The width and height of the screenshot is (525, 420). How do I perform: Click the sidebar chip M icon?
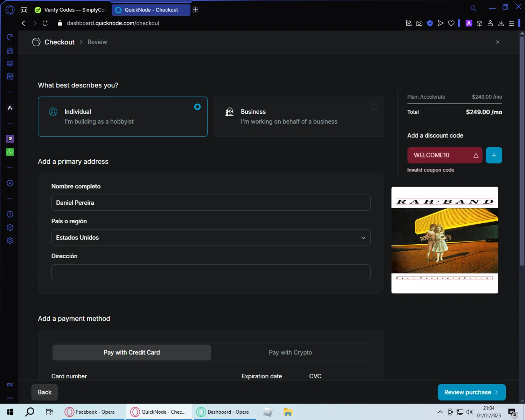10,76
